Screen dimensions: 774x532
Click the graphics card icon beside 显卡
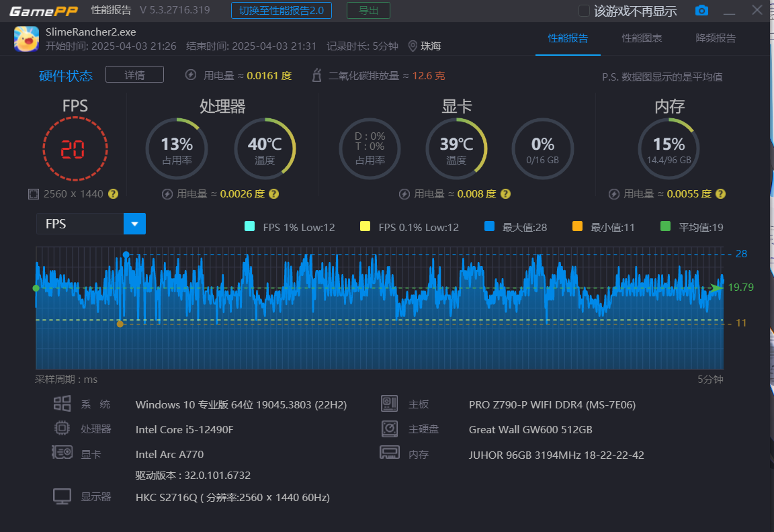[x=62, y=452]
